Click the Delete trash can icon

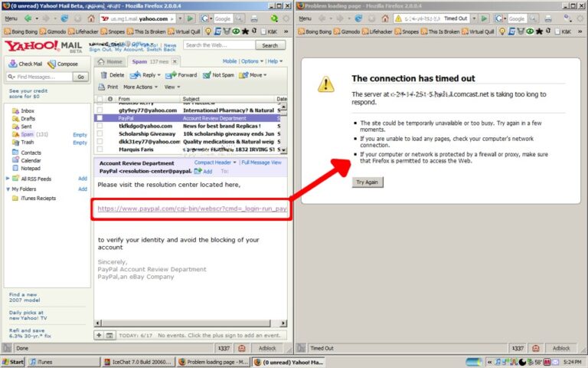tap(103, 75)
